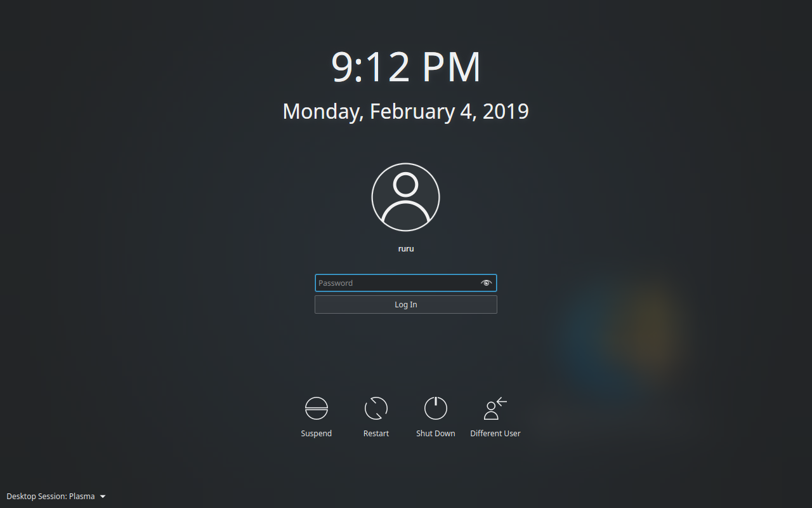
Task: Click the Log In button
Action: [406, 305]
